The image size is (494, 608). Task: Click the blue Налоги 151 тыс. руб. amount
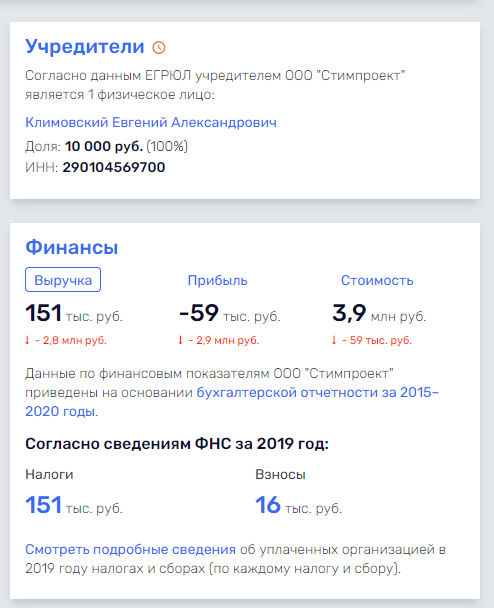point(74,505)
